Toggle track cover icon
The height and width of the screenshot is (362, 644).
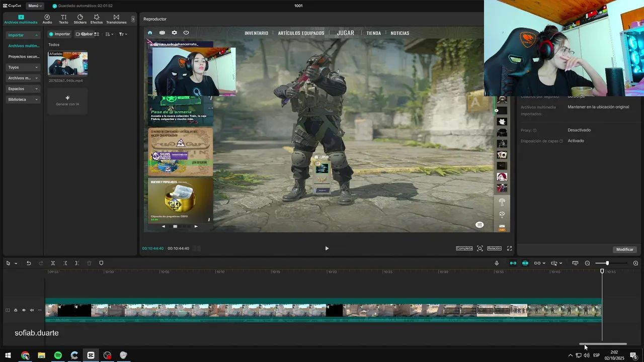tap(8, 310)
